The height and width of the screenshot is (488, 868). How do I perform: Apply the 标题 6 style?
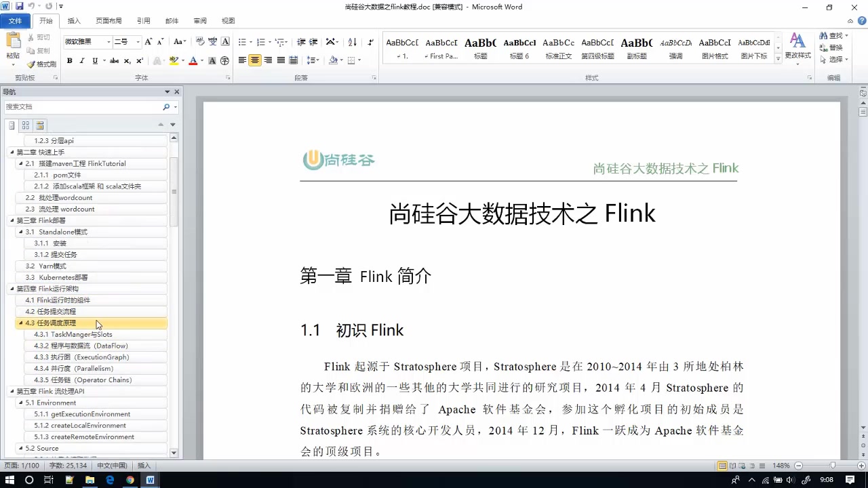[519, 47]
